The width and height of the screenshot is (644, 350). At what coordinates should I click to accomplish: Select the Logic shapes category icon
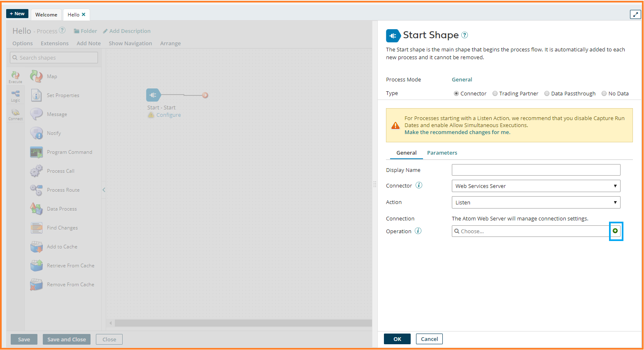pyautogui.click(x=16, y=95)
